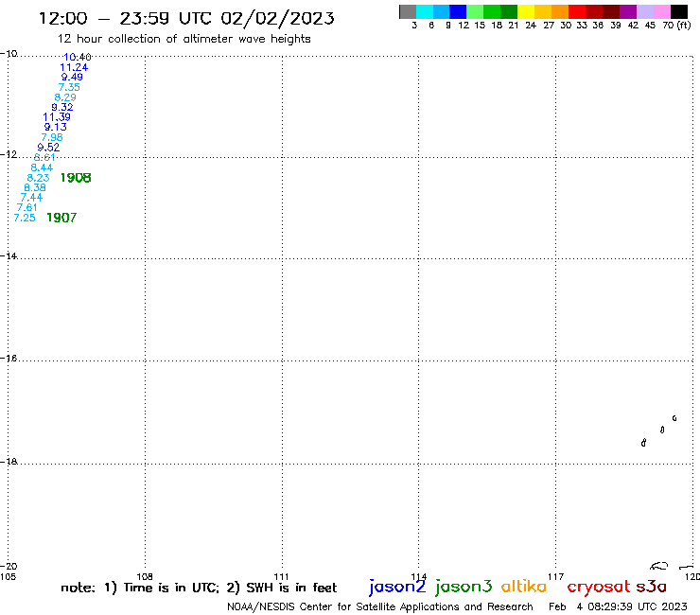Click the chart title with date 02/02/2023

click(x=186, y=18)
